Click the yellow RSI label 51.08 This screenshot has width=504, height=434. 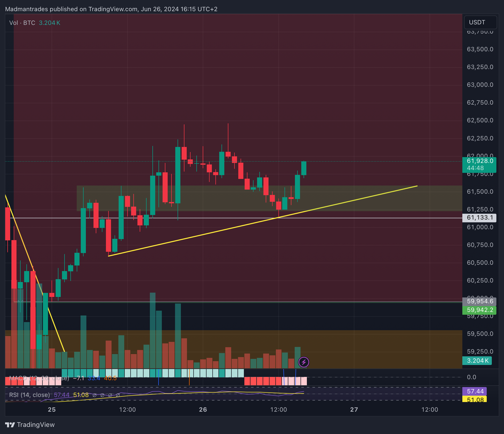click(x=475, y=400)
